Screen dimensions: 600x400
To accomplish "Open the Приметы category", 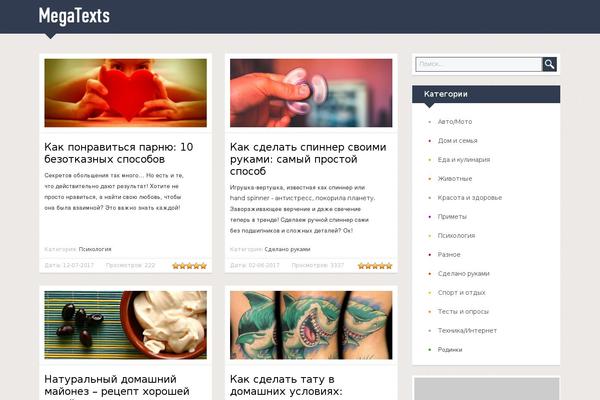I will 452,217.
